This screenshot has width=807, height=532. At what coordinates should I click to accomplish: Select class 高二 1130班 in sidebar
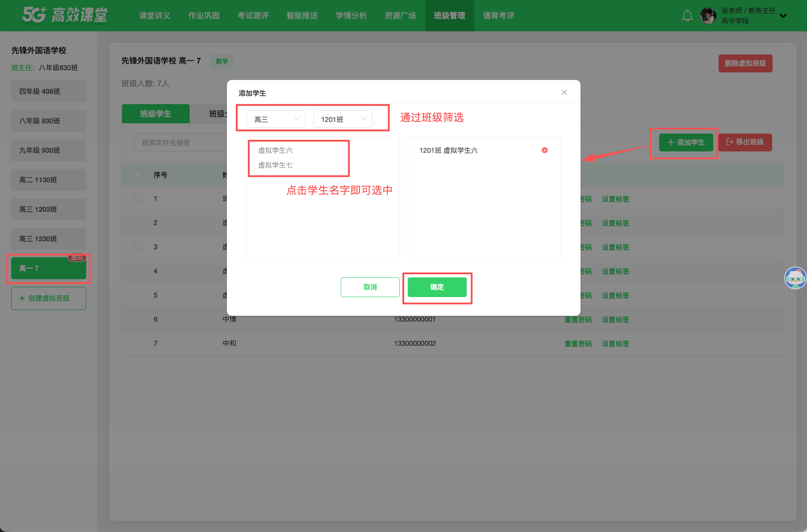point(49,180)
